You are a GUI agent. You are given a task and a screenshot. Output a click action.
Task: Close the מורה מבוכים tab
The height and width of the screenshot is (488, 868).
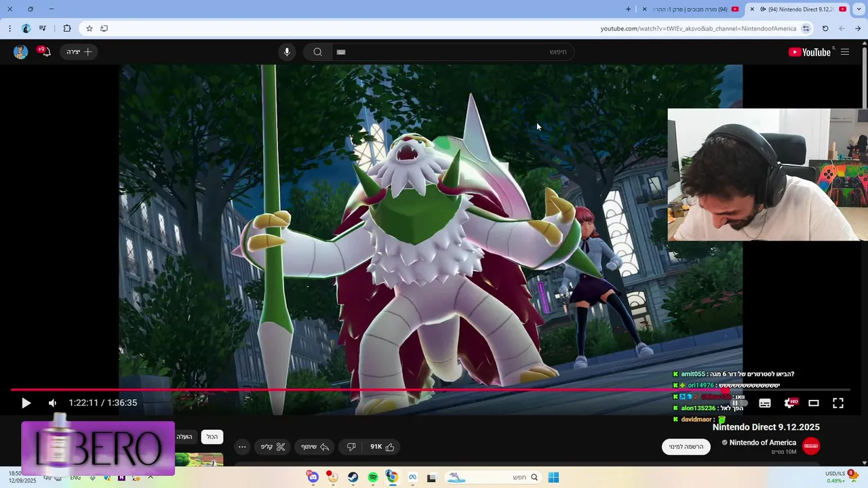pos(644,9)
